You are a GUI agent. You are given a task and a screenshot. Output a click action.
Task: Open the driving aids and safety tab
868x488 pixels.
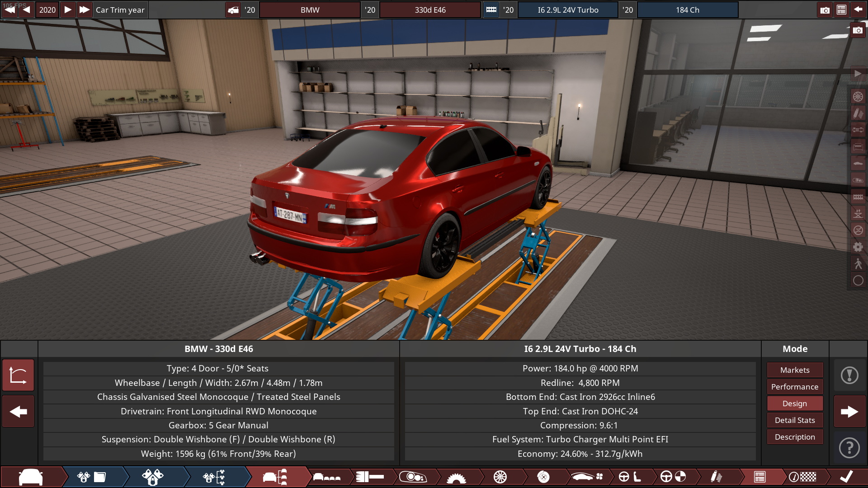coord(673,477)
